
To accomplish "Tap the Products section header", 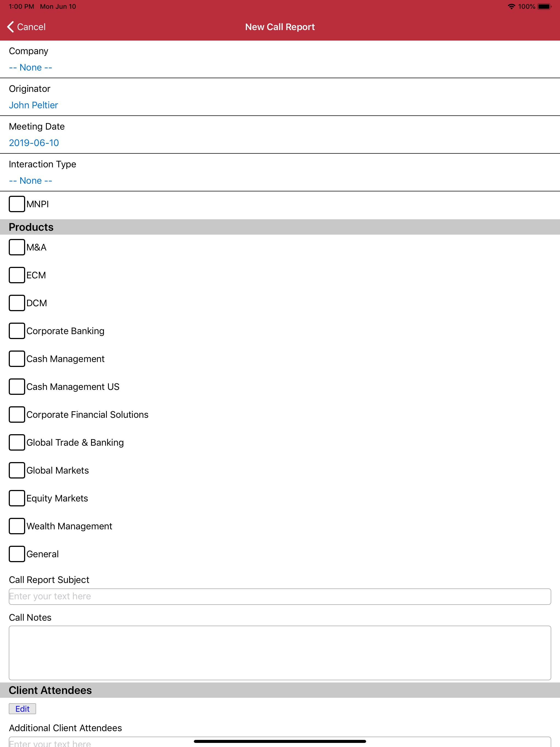I will pyautogui.click(x=280, y=227).
